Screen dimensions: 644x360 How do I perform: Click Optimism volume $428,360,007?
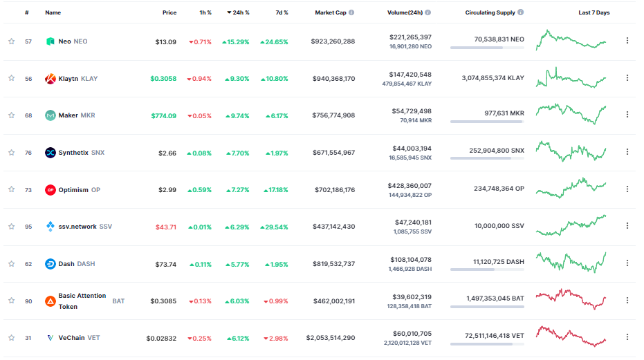(x=410, y=186)
